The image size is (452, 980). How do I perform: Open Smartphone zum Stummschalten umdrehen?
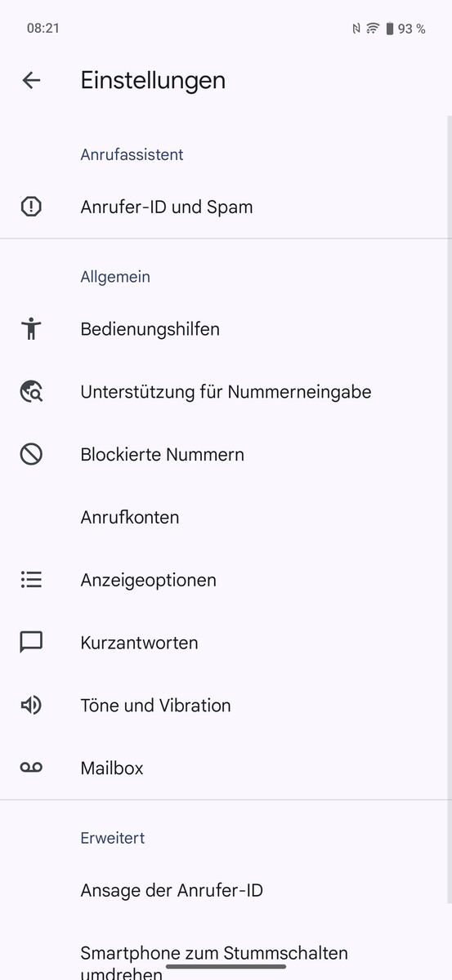coord(226,957)
